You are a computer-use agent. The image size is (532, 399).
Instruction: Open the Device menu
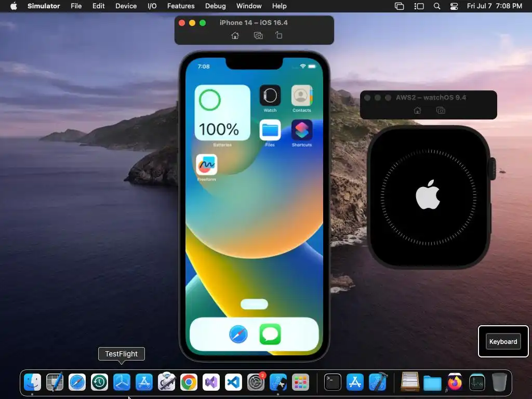[x=126, y=6]
